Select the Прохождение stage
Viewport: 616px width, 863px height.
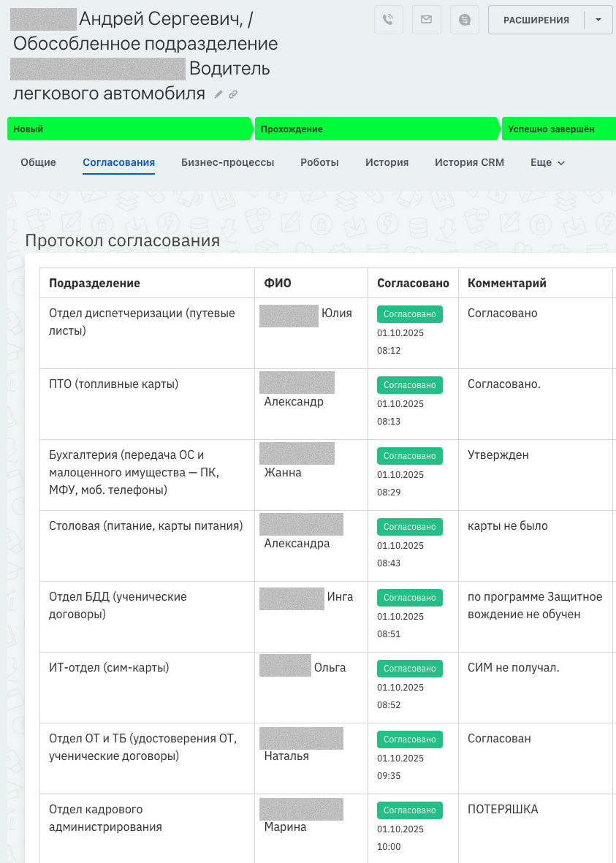(375, 129)
